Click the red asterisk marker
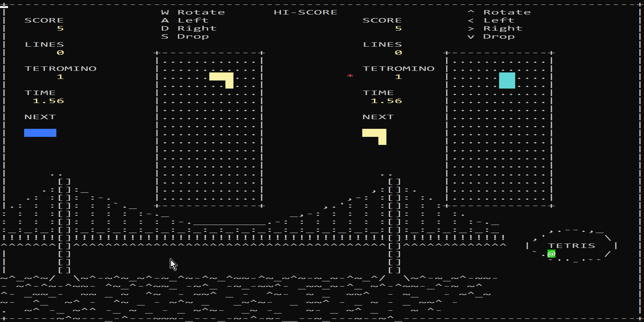This screenshot has width=644, height=322. (x=350, y=76)
